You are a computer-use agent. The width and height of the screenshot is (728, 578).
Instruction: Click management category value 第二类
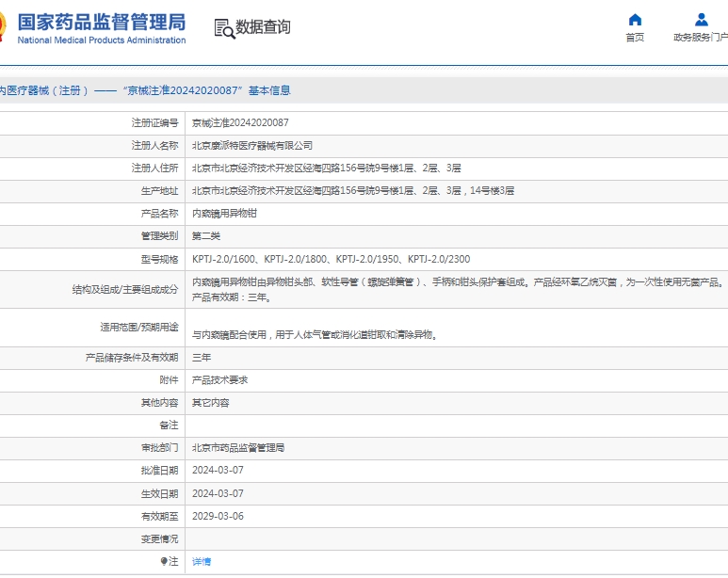[205, 236]
